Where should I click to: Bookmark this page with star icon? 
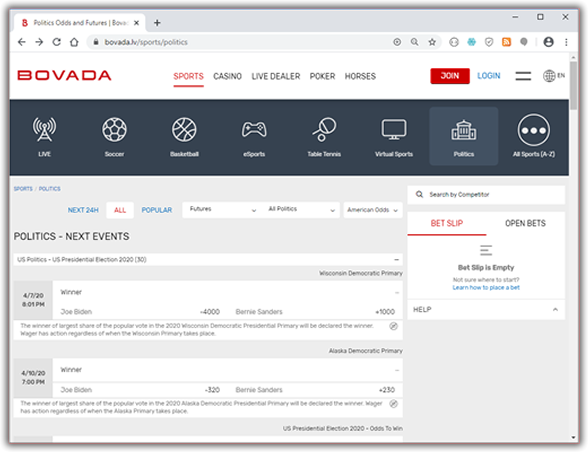[432, 42]
